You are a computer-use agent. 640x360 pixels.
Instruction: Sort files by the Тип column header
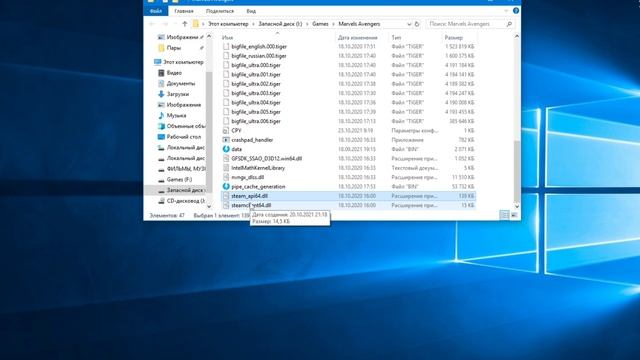tap(396, 37)
